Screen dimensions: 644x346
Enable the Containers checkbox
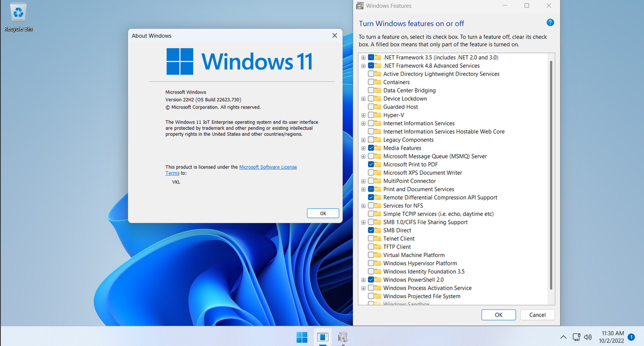pyautogui.click(x=371, y=82)
